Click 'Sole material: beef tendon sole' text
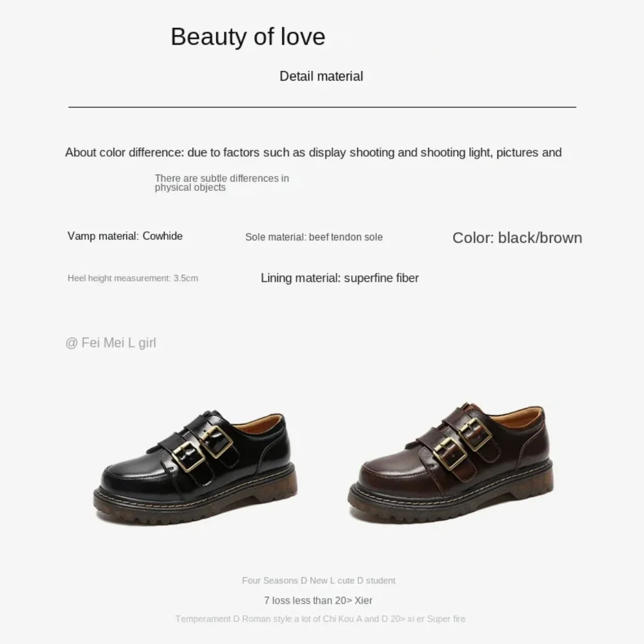The image size is (644, 644). (314, 237)
